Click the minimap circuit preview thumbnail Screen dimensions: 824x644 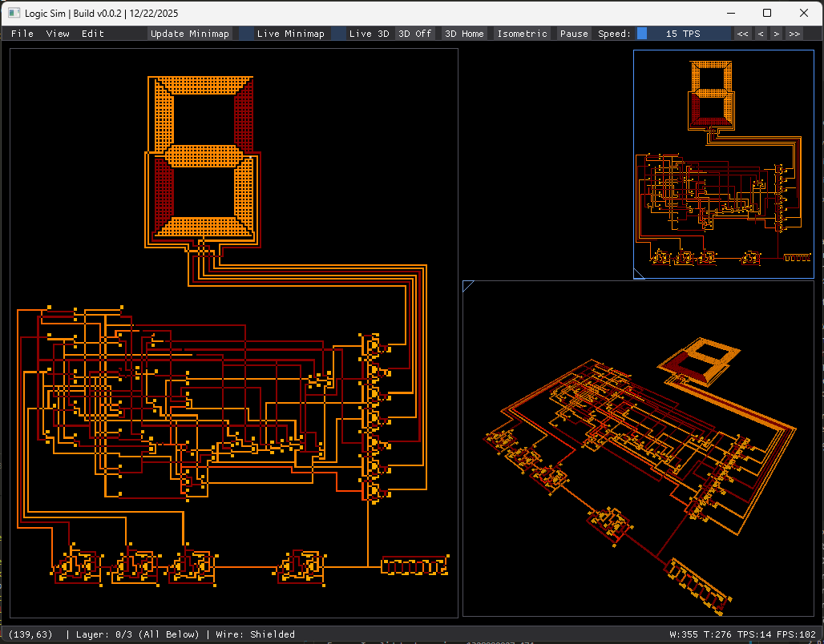(x=724, y=164)
